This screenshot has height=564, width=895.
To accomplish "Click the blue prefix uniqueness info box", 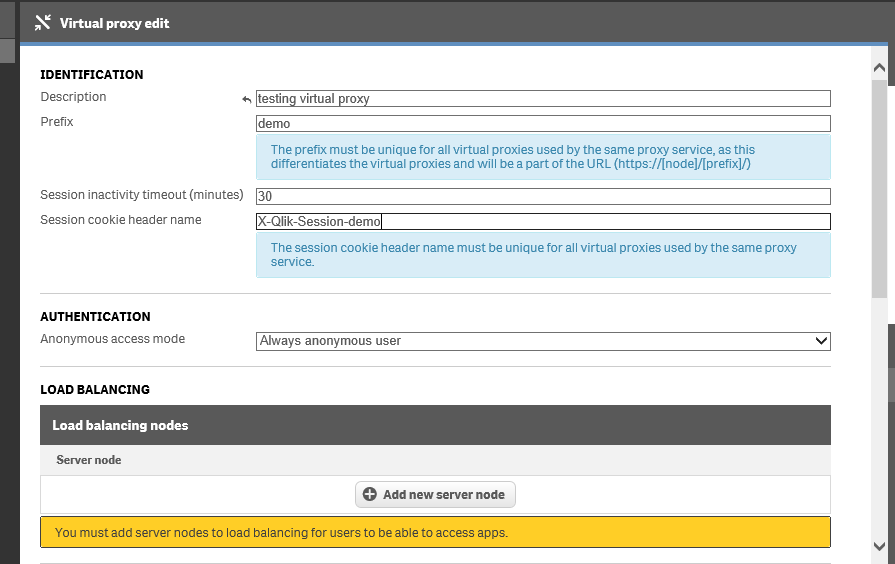I will [x=543, y=157].
